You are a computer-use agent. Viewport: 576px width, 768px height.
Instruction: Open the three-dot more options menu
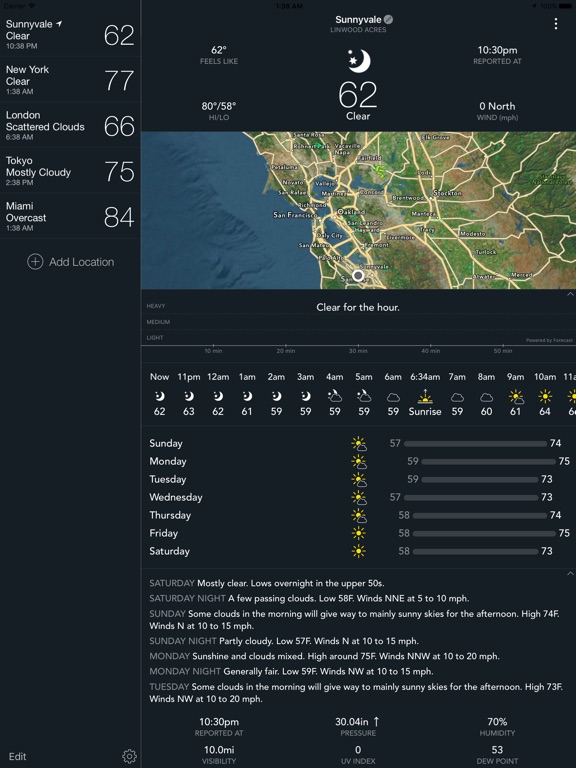pyautogui.click(x=555, y=24)
